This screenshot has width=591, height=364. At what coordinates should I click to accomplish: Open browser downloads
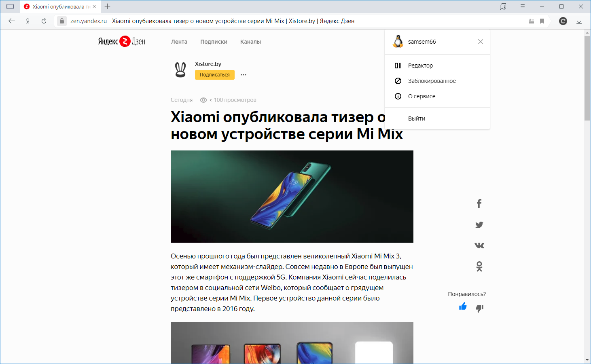point(579,21)
